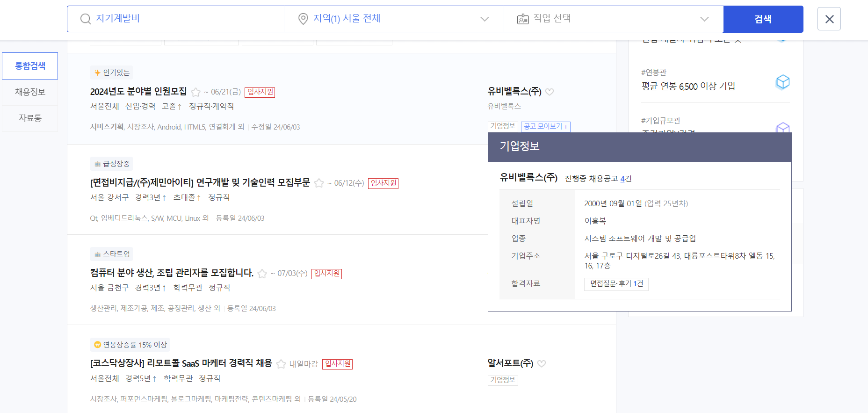This screenshot has height=413, width=868.
Task: Click the 내일마감 deadline label
Action: click(x=304, y=364)
